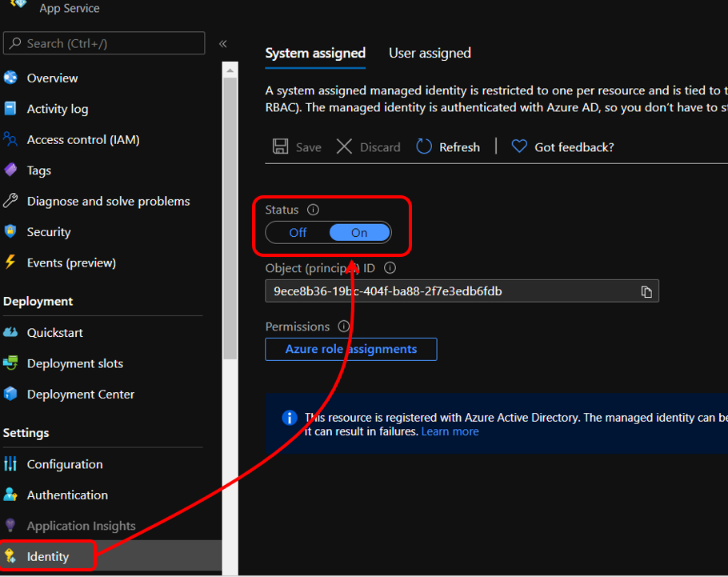
Task: Click the Authentication user icon
Action: coord(10,495)
